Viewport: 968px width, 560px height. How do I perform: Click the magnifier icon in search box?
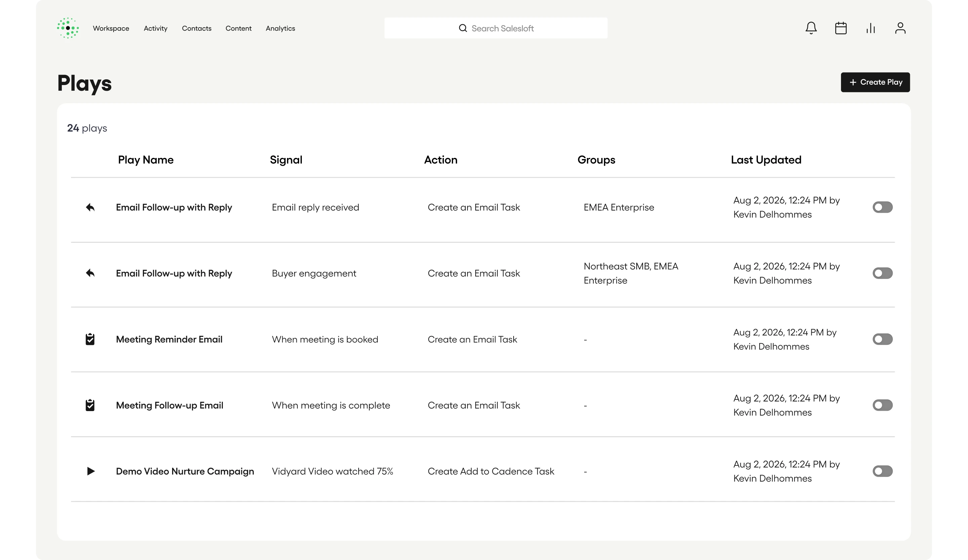coord(463,28)
